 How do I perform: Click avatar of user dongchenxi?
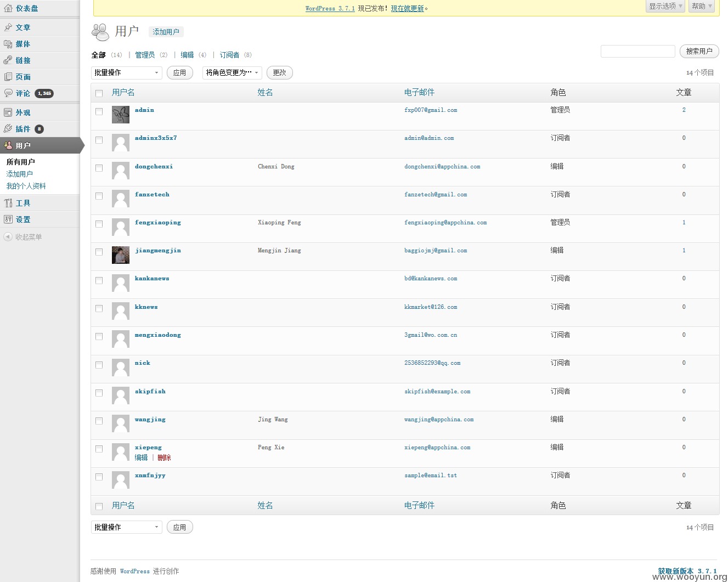click(x=121, y=171)
